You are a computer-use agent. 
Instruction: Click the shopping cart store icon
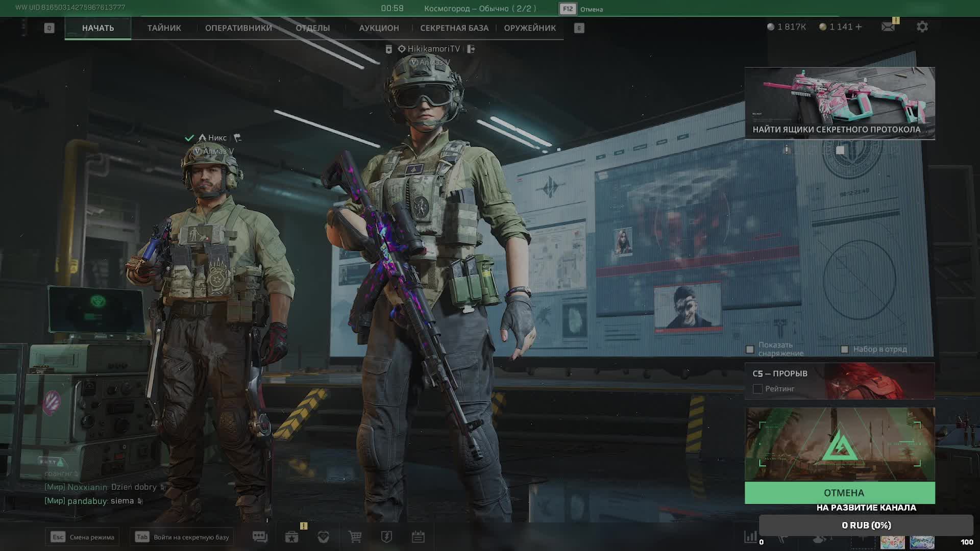[x=355, y=537]
